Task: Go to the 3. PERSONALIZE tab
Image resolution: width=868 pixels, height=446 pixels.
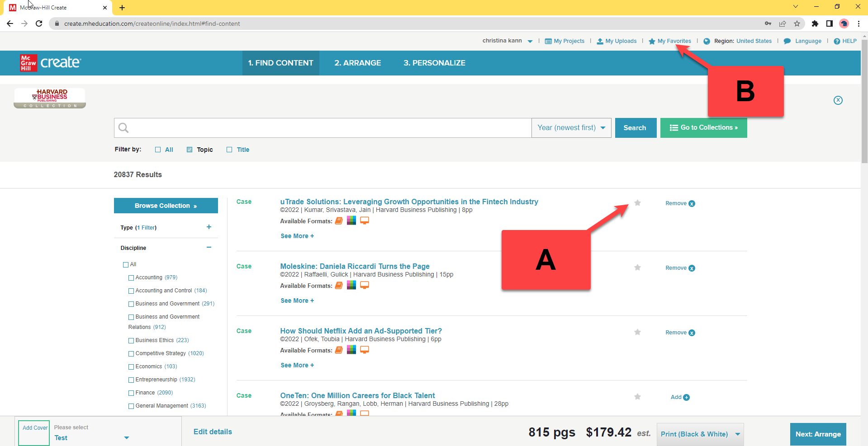Action: 434,63
